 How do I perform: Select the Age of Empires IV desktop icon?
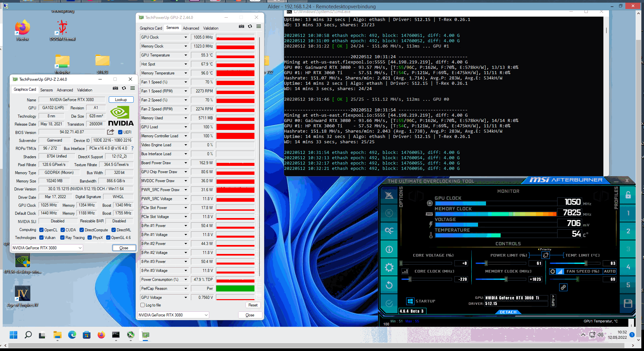(23, 296)
